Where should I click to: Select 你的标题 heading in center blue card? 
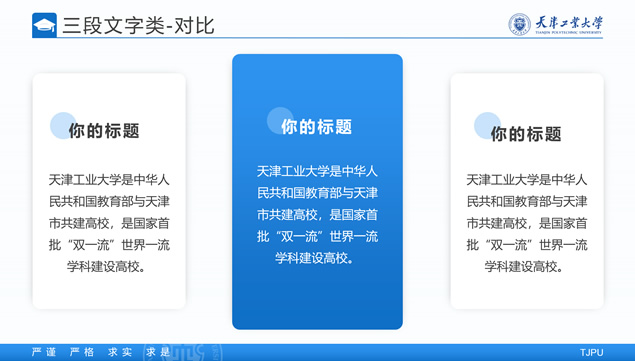tap(317, 127)
